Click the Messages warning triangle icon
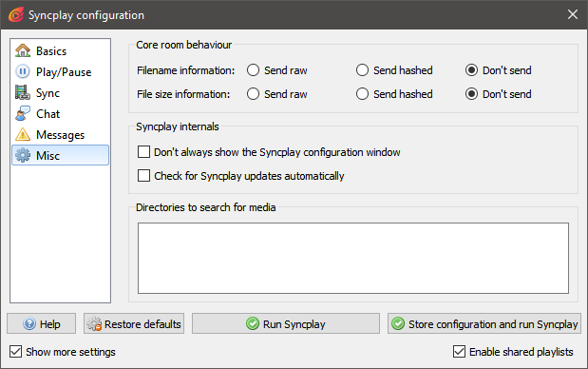The image size is (588, 369). 23,134
